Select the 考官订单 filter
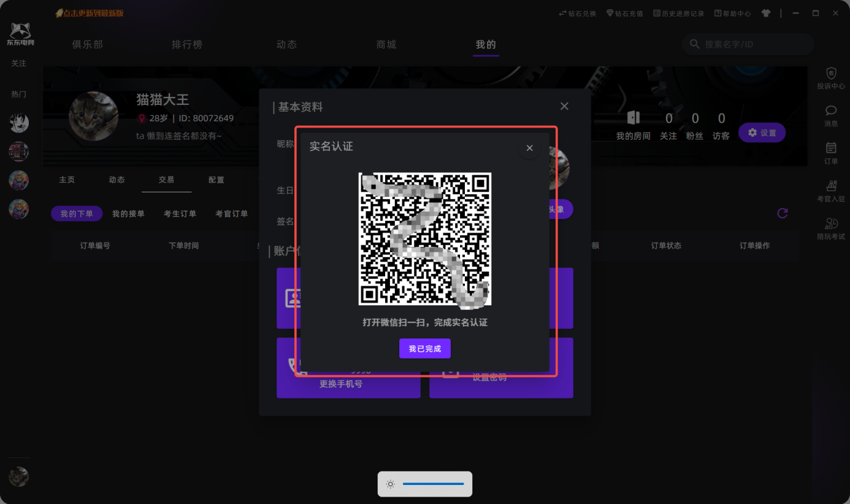This screenshot has width=850, height=504. point(232,213)
